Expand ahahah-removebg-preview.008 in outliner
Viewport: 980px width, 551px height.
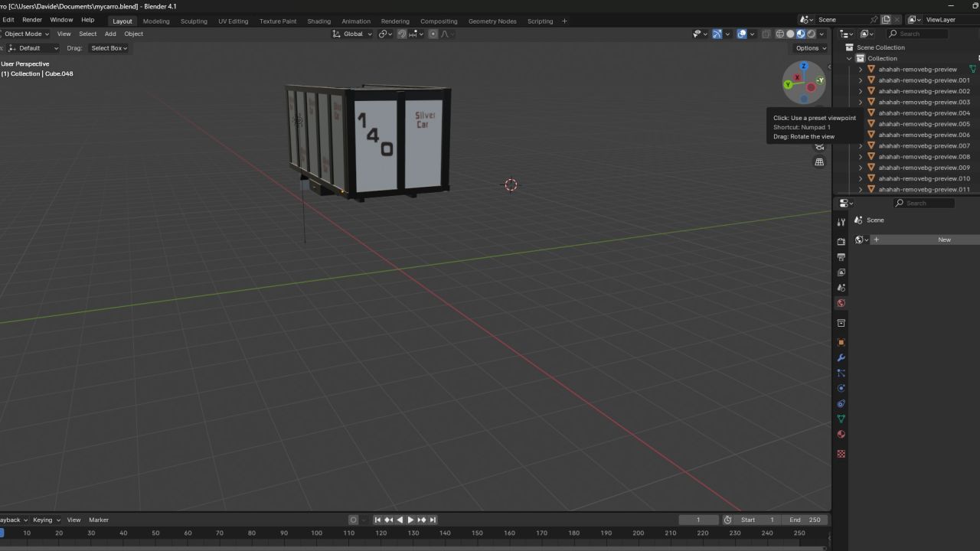tap(861, 157)
